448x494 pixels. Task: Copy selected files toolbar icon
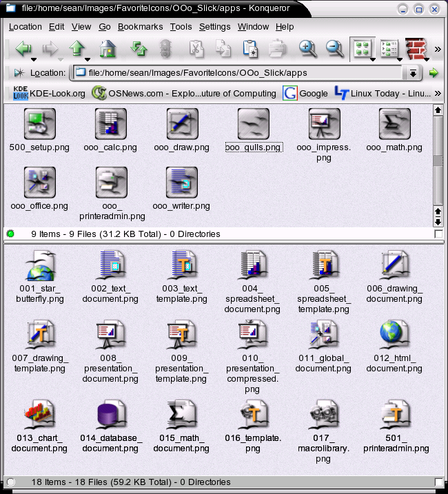point(223,49)
